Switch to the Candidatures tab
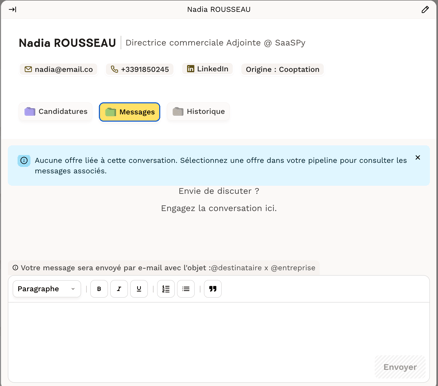 (x=56, y=111)
